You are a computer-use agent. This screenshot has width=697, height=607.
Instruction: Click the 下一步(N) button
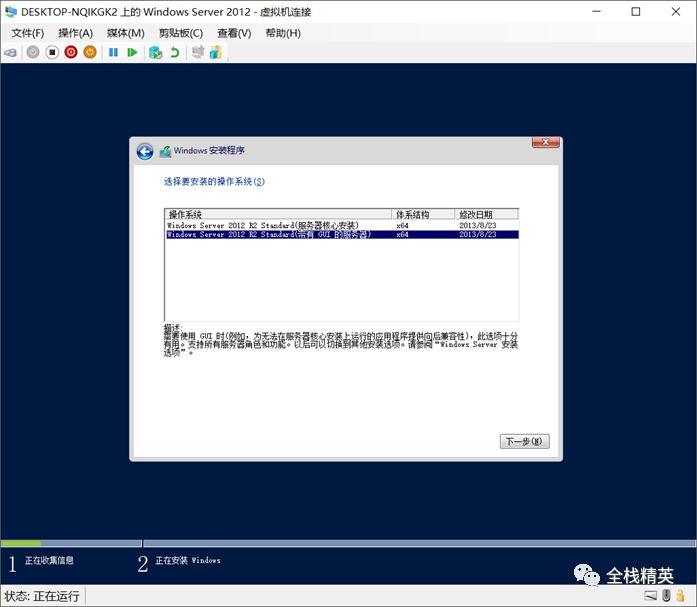coord(525,441)
